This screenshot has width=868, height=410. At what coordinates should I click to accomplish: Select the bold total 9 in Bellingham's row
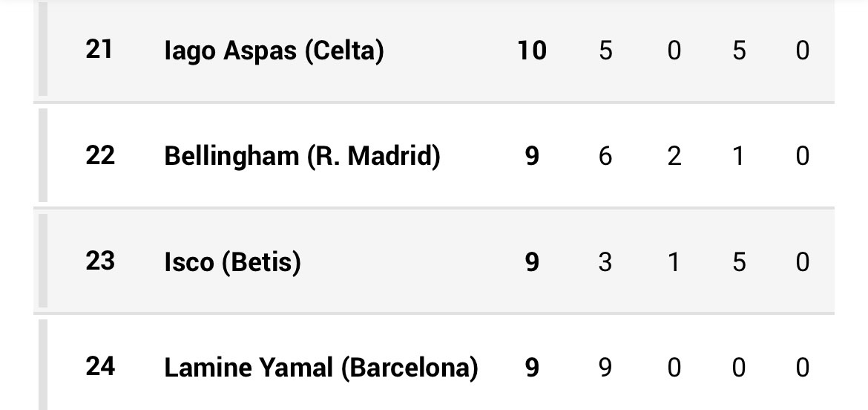click(x=532, y=157)
